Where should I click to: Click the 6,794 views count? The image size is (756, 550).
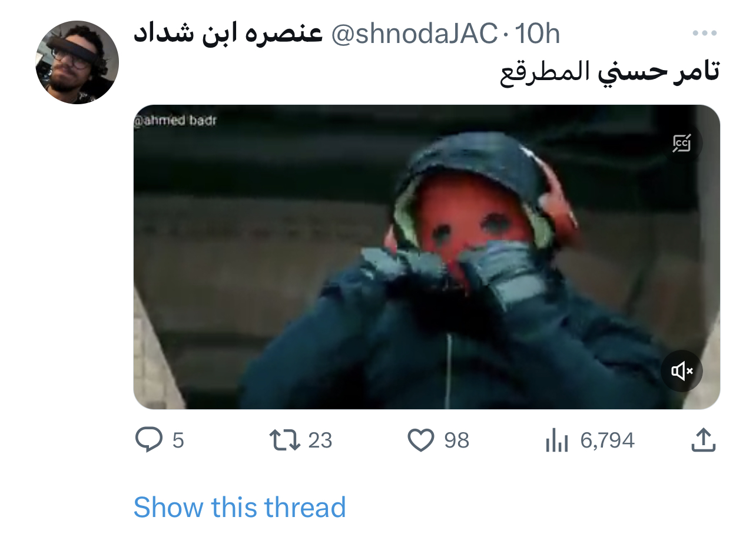tap(608, 440)
